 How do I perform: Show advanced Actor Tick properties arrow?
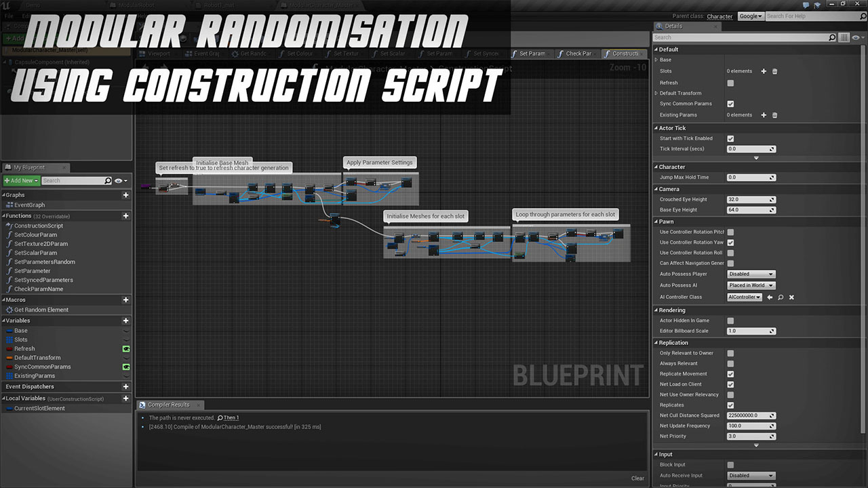pyautogui.click(x=756, y=158)
